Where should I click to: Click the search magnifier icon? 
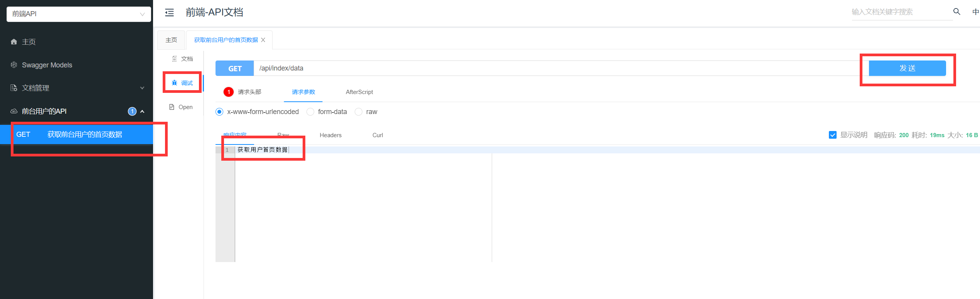click(956, 12)
